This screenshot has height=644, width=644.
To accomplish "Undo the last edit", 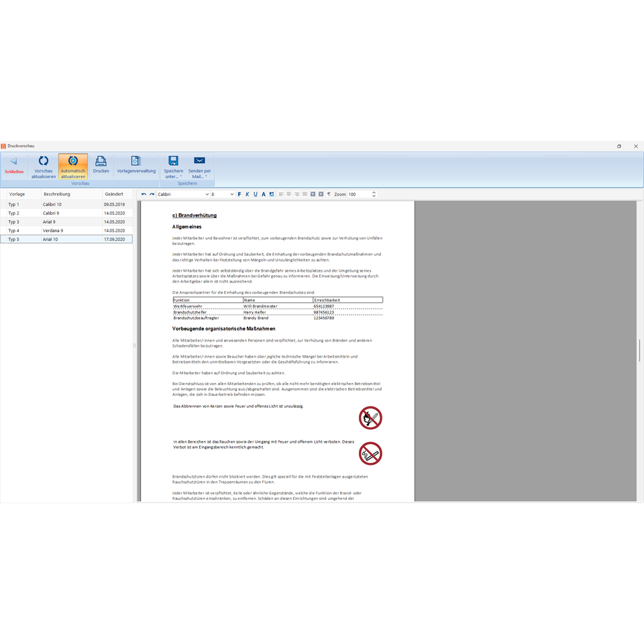I will tap(144, 195).
